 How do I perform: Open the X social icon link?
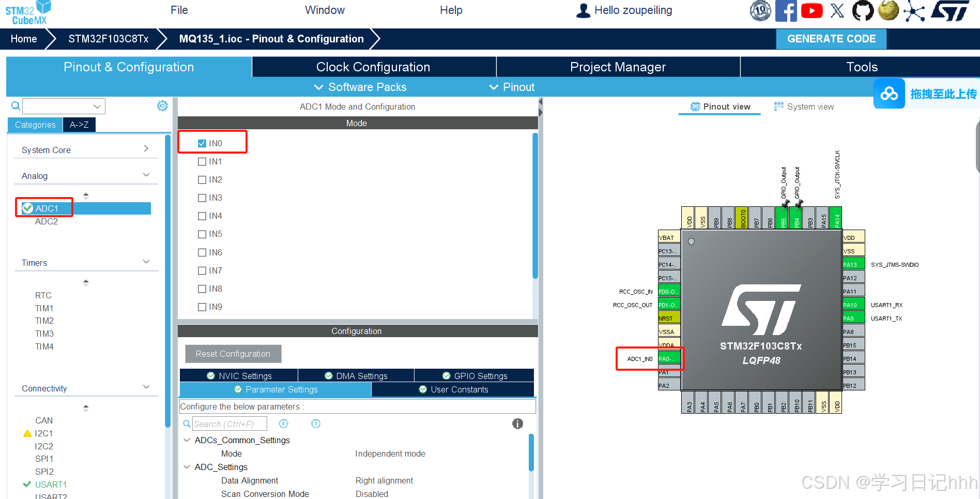point(837,11)
